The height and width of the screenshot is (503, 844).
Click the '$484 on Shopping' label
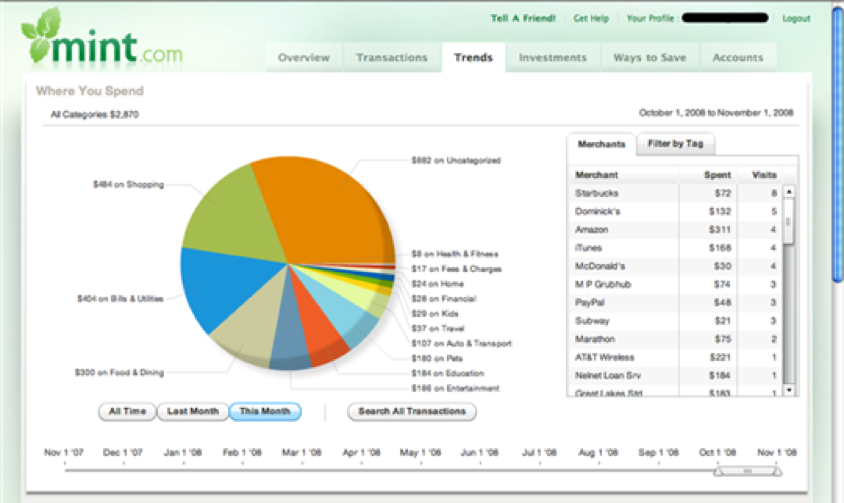(129, 185)
